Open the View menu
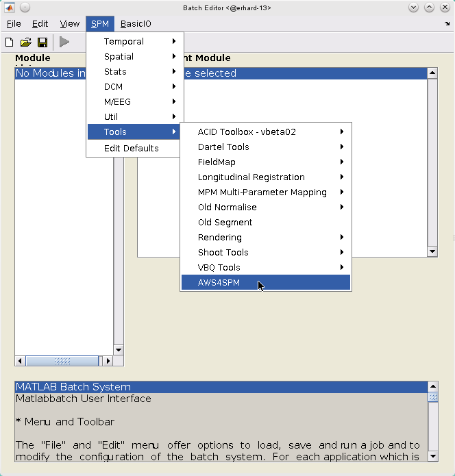Image resolution: width=455 pixels, height=476 pixels. pyautogui.click(x=70, y=24)
